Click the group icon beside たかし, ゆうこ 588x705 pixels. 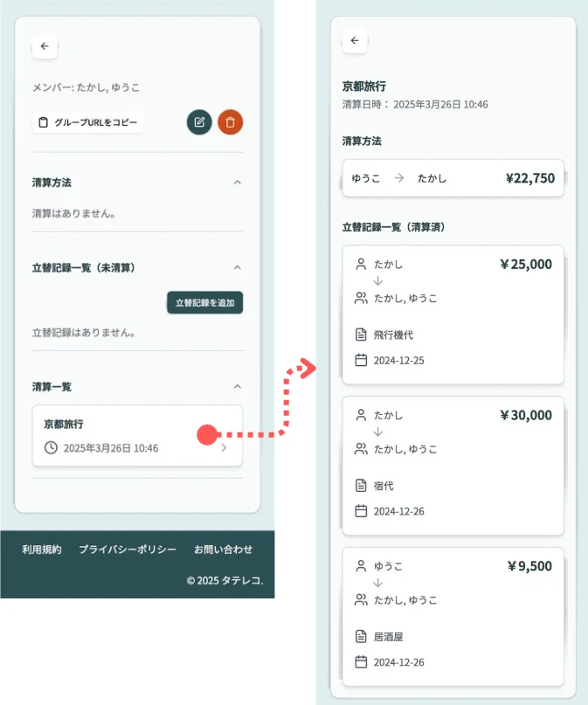(x=362, y=297)
